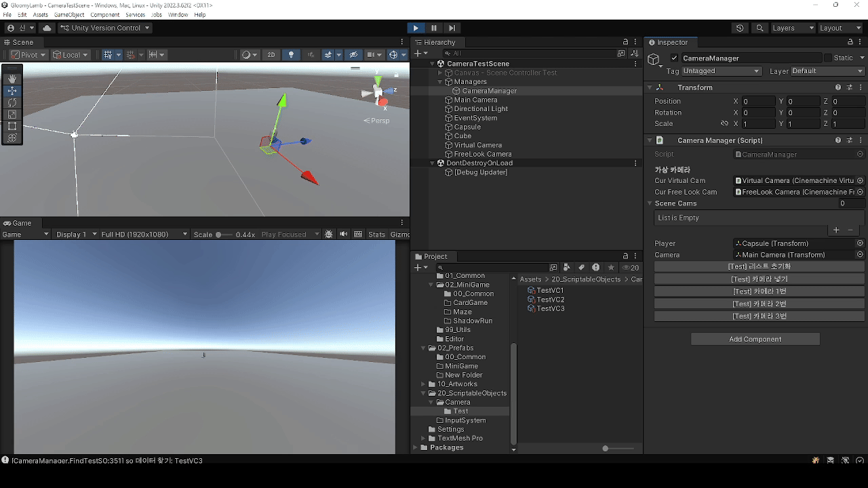Open Unity Version Control dropdown
This screenshot has height=488, width=868.
click(104, 28)
